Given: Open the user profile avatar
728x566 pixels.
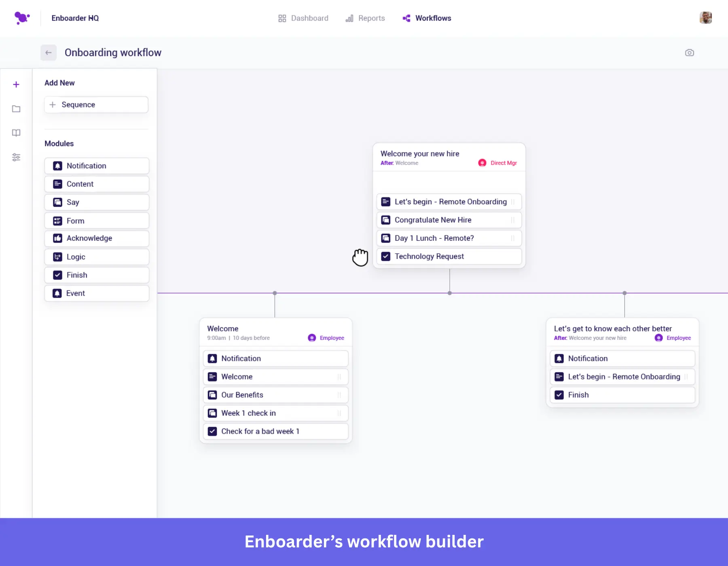Looking at the screenshot, I should tap(705, 18).
